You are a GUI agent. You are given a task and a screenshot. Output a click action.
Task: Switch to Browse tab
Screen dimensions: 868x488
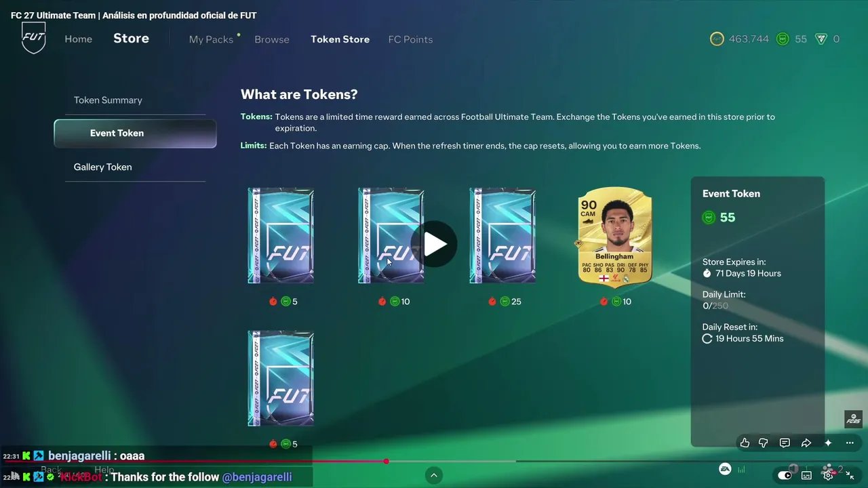(x=272, y=39)
